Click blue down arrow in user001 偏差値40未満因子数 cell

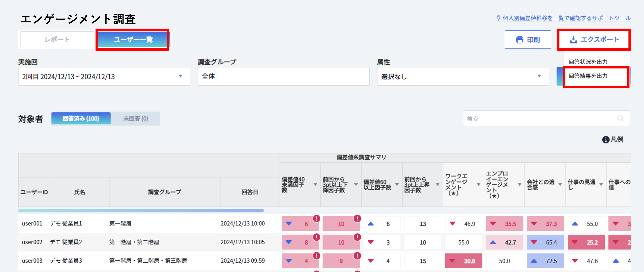(289, 224)
